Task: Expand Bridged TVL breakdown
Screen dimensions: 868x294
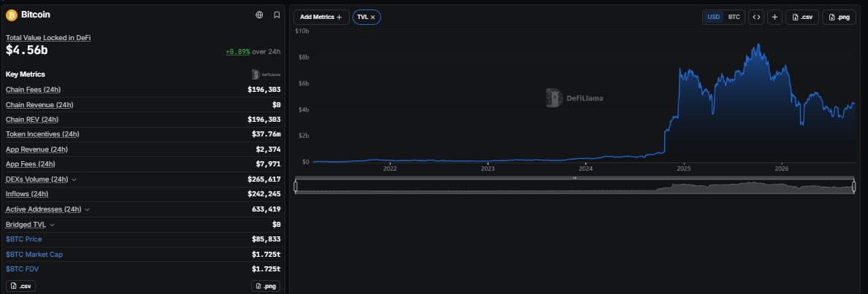Action: click(52, 225)
